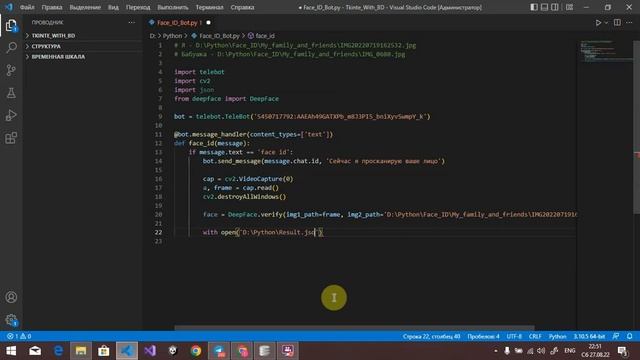The width and height of the screenshot is (640, 360).
Task: Click line number 22 in gutter
Action: tap(158, 232)
